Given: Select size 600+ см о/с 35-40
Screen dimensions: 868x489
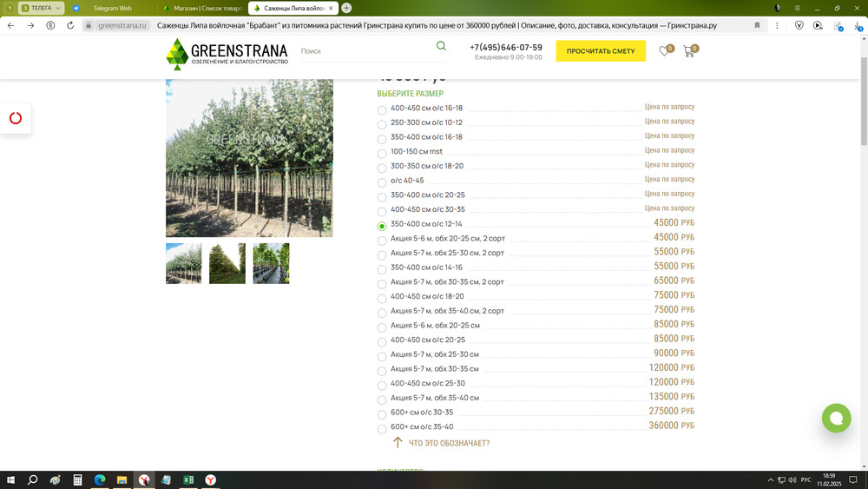Looking at the screenshot, I should coord(382,429).
